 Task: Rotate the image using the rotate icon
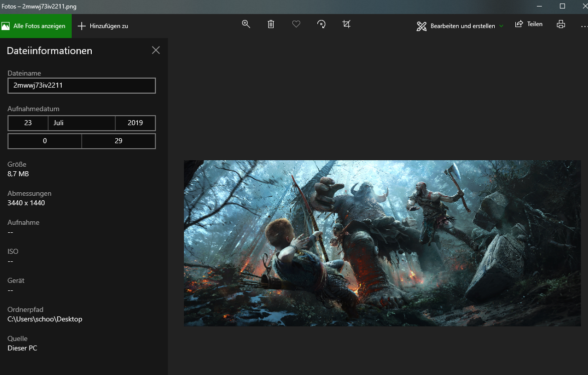click(321, 24)
